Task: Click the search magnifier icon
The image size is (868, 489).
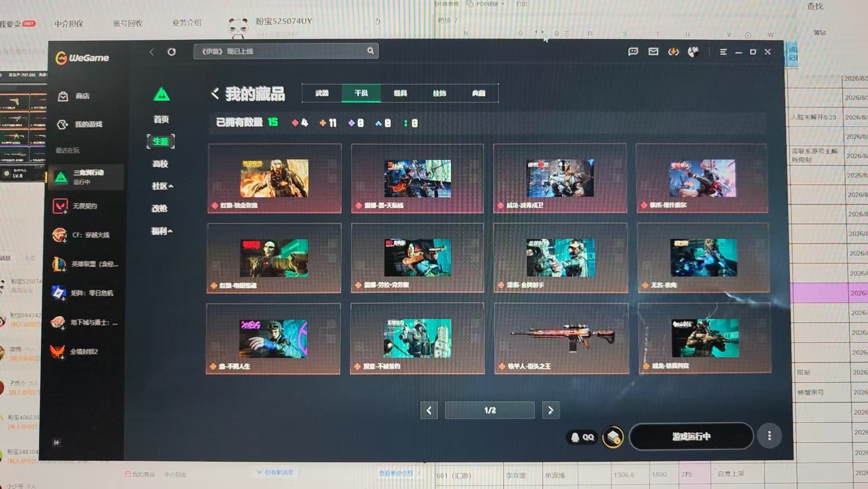Action: coord(370,51)
